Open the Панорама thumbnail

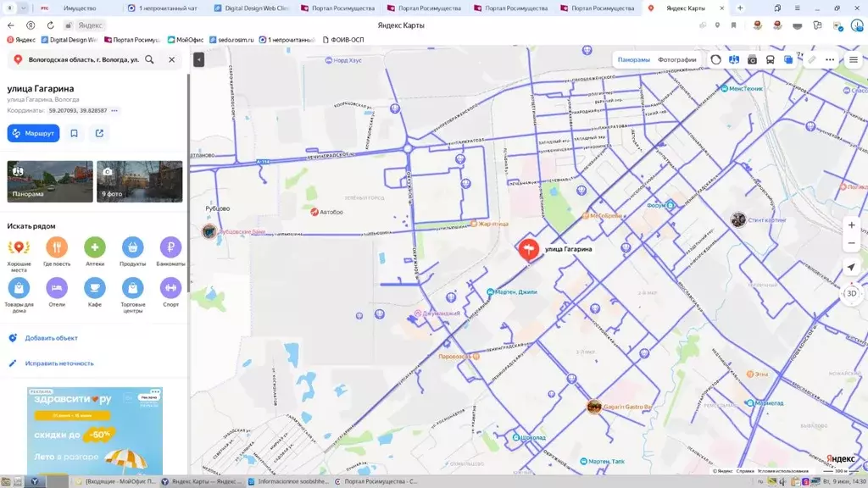tap(50, 181)
